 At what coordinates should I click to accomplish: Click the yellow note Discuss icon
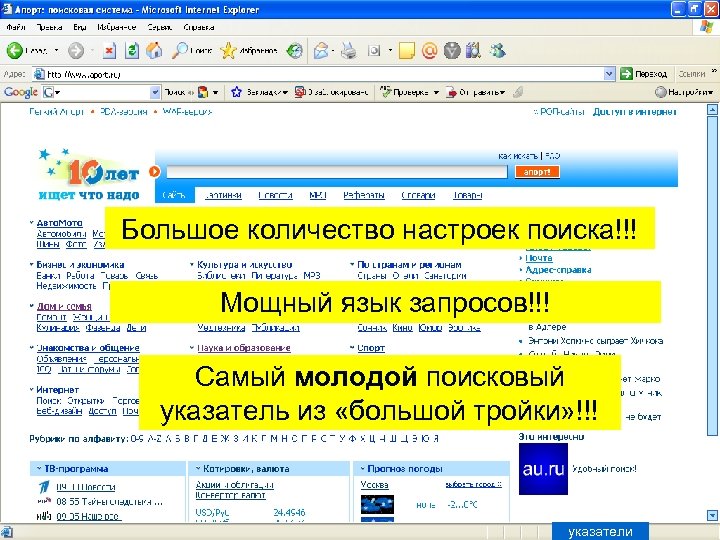pos(406,50)
